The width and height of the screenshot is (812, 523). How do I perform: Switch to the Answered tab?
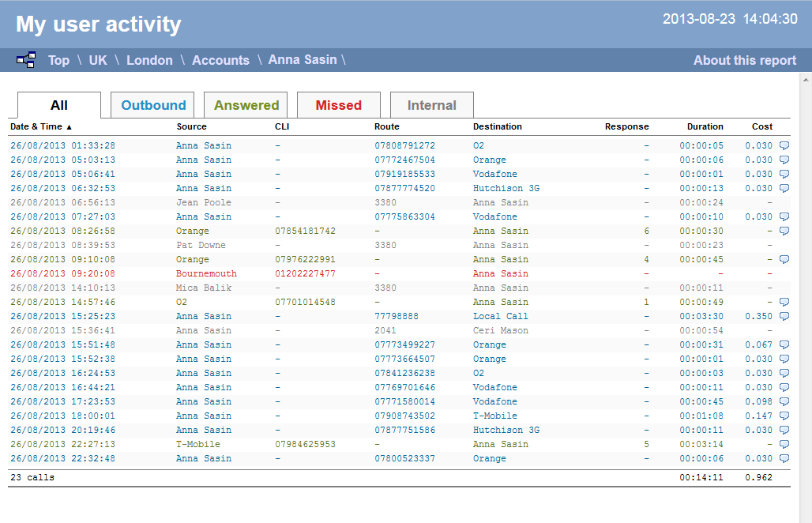(246, 104)
